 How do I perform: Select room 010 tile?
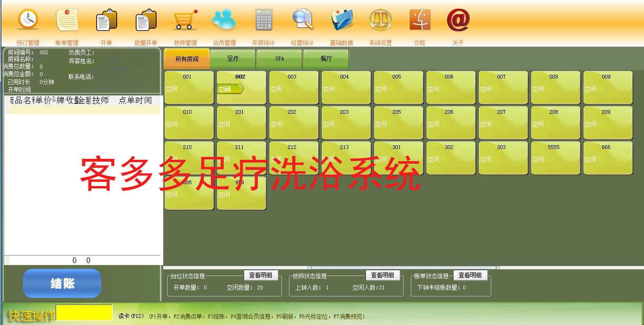point(189,123)
